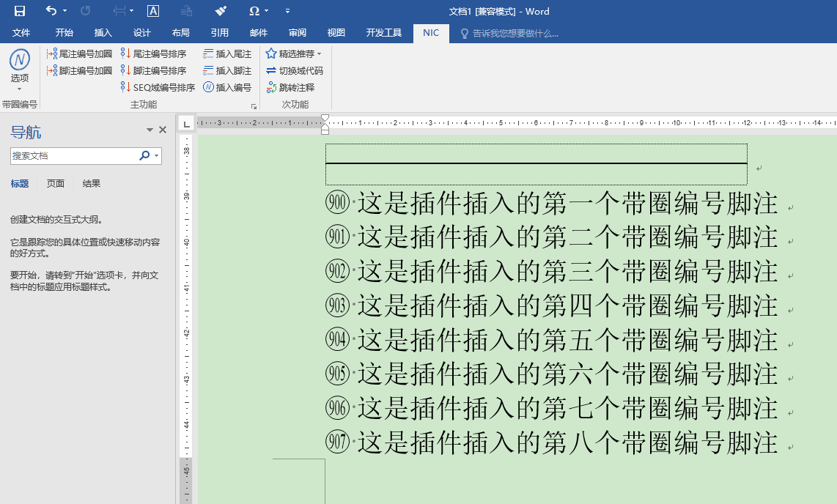Screen dimensions: 837x504
Task: Click the footnote separator line box
Action: pyautogui.click(x=536, y=164)
